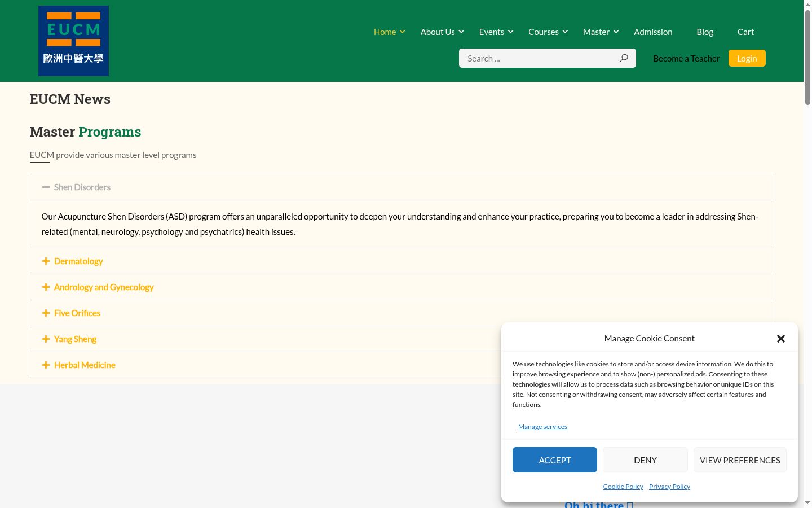
Task: Click the EUCM logo image
Action: coord(73,41)
